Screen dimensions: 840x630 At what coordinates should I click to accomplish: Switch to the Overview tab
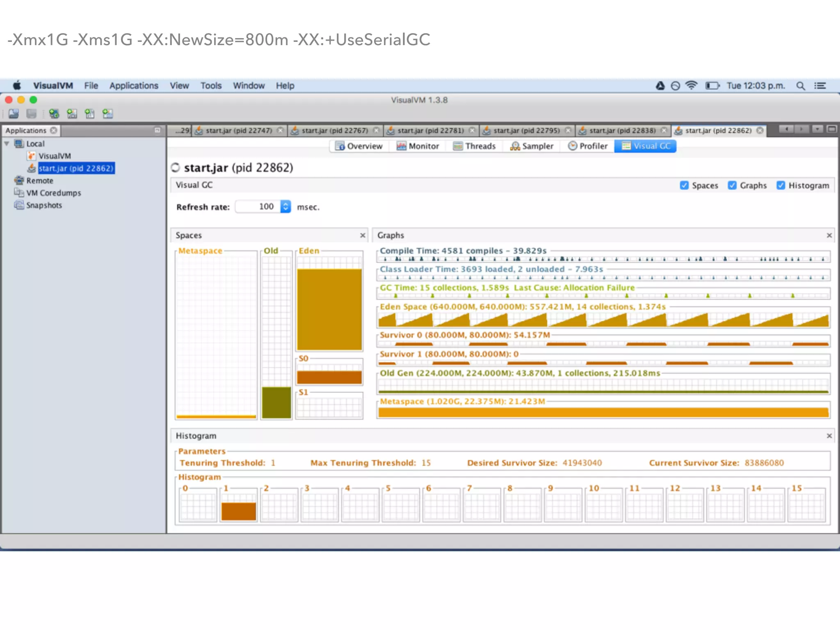pyautogui.click(x=359, y=146)
